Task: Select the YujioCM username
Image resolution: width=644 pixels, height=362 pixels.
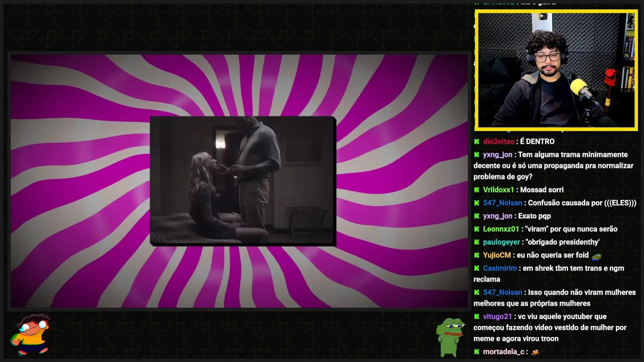Action: click(497, 255)
